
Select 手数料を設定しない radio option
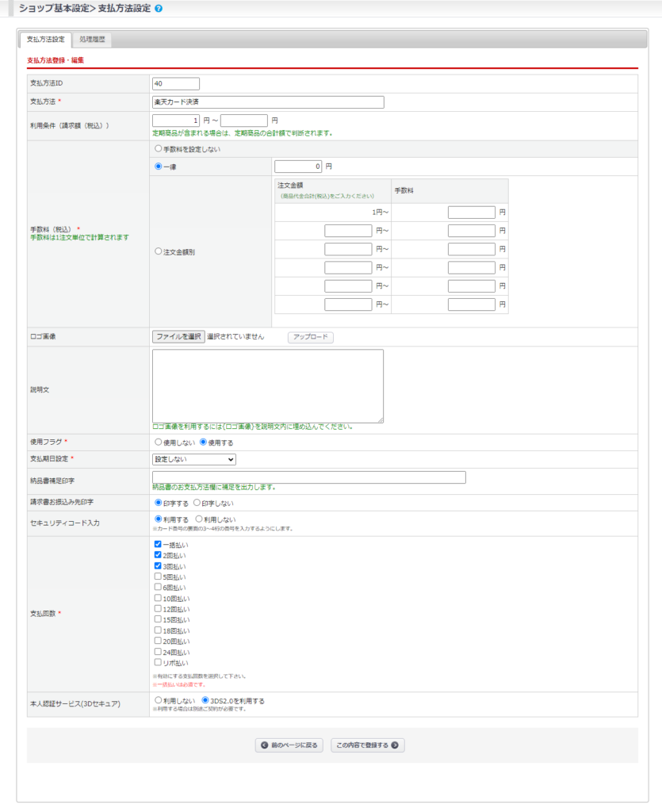coord(159,149)
